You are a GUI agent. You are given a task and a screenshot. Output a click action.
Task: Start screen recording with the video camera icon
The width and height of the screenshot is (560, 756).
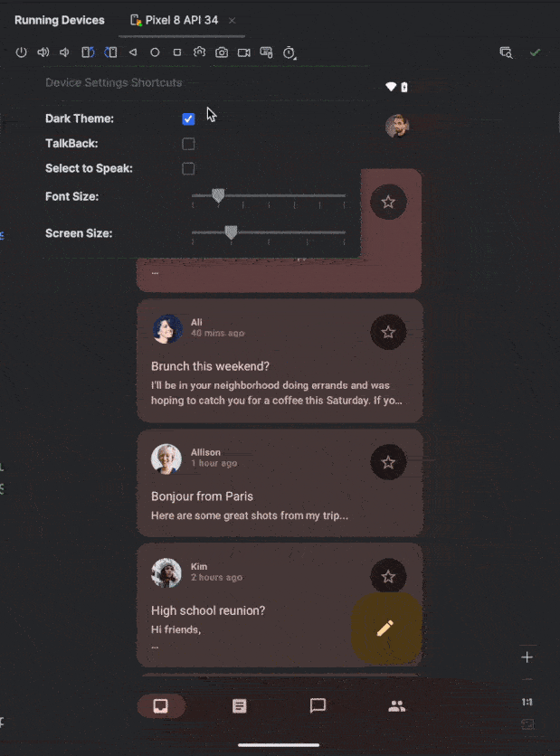pyautogui.click(x=243, y=52)
